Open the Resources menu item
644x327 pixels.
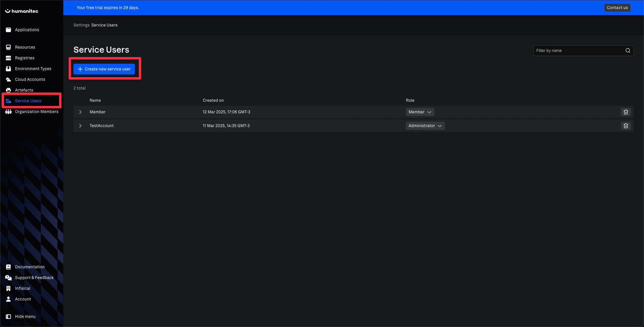pos(25,47)
